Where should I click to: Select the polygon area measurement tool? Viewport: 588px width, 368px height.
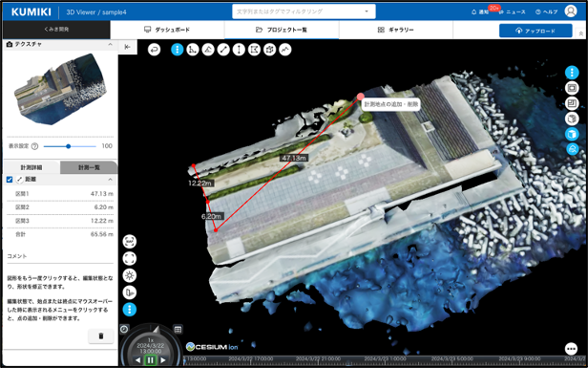coord(254,50)
